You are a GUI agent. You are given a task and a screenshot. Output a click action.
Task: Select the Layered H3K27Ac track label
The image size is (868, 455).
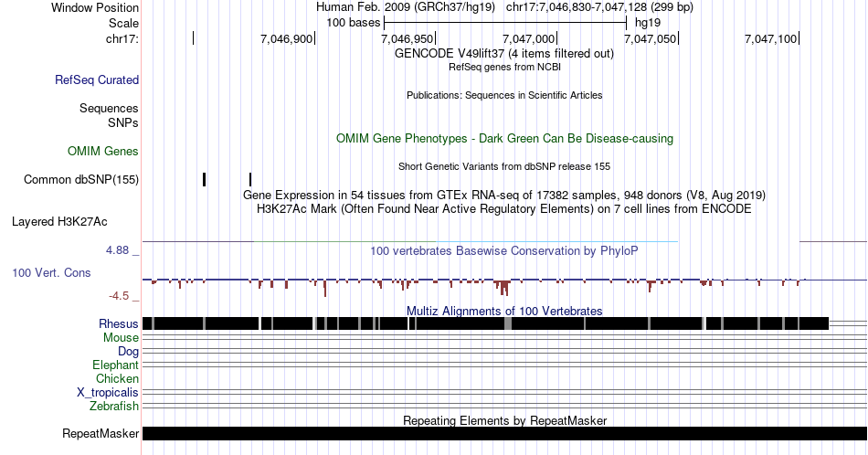point(59,221)
